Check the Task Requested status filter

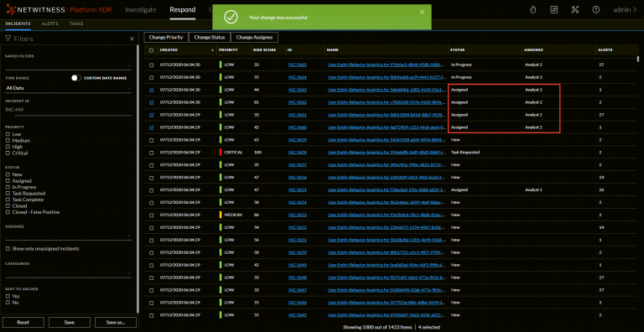pos(8,193)
